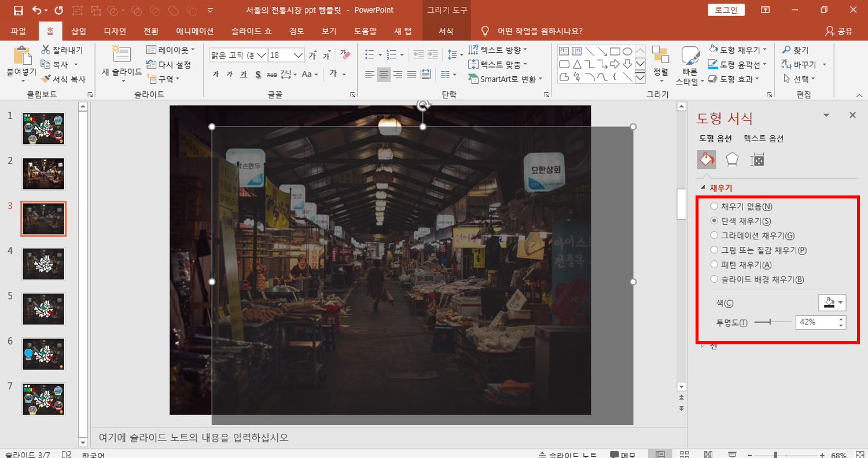
Task: Select Slide Background Fill radio
Action: (x=715, y=279)
